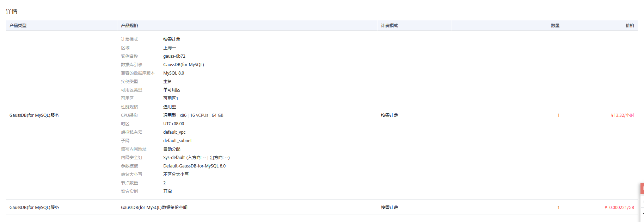Select the CPU架构 label

[x=129, y=115]
